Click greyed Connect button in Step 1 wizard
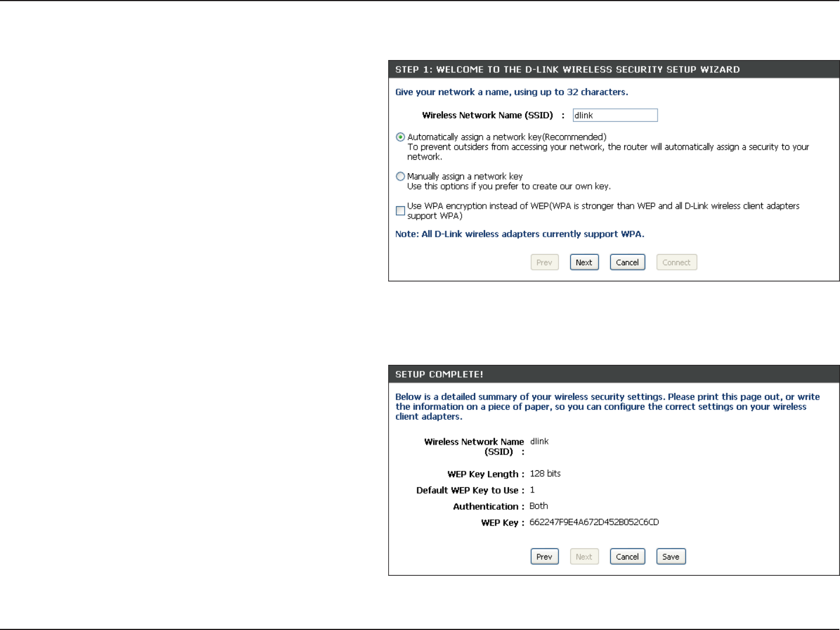The width and height of the screenshot is (840, 630). click(676, 262)
